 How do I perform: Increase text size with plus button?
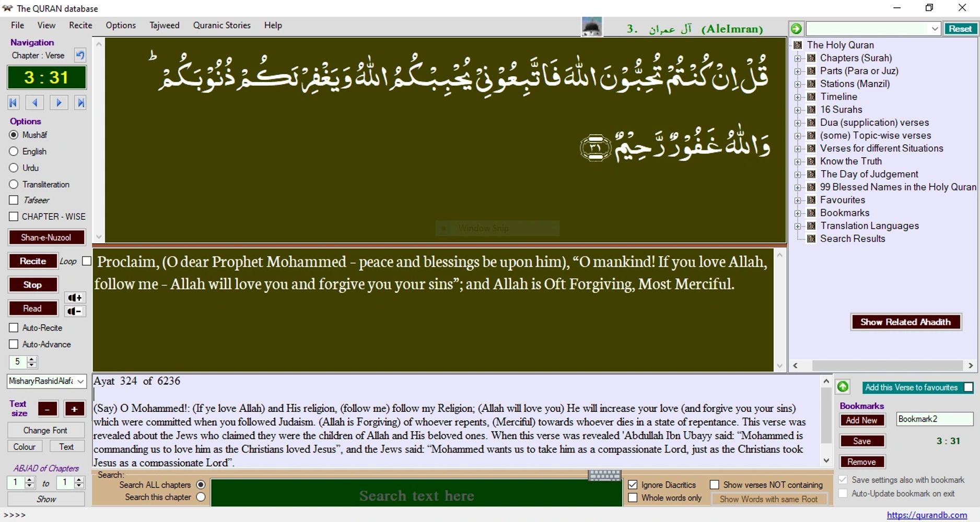(x=74, y=409)
